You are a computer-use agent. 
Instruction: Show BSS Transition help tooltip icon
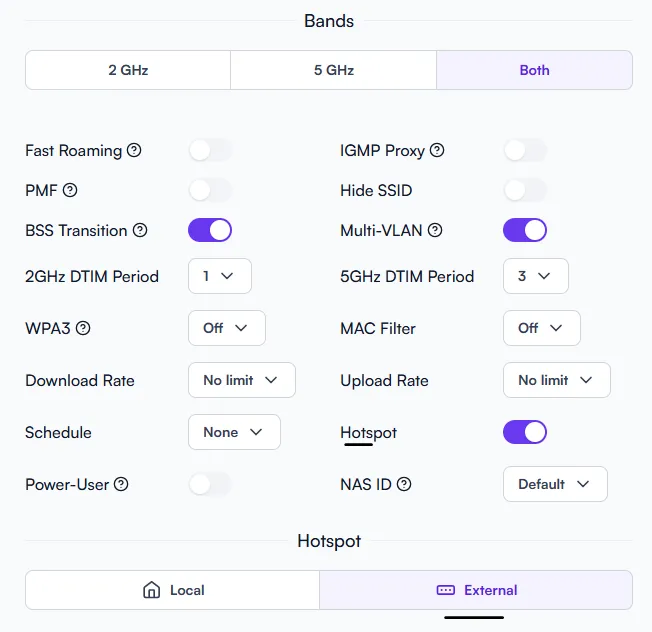pyautogui.click(x=140, y=230)
